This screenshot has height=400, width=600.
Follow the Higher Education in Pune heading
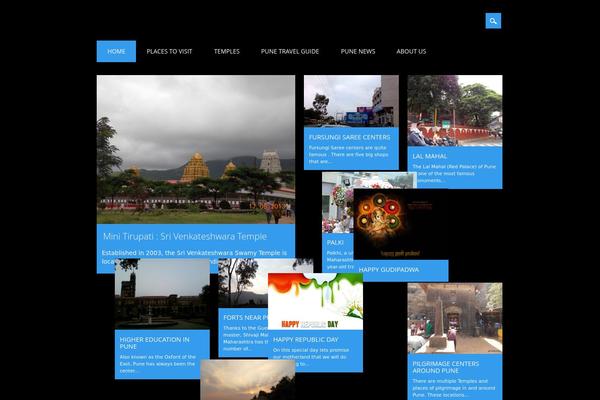pyautogui.click(x=154, y=343)
